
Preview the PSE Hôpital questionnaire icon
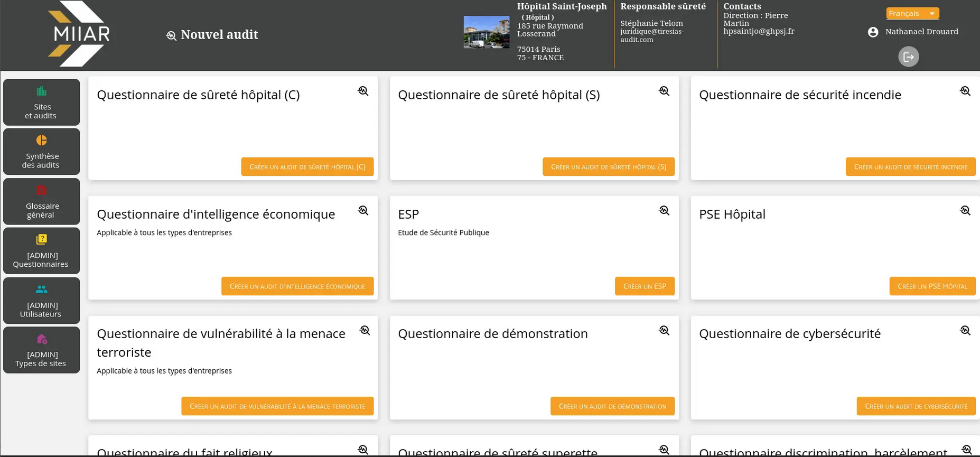965,210
